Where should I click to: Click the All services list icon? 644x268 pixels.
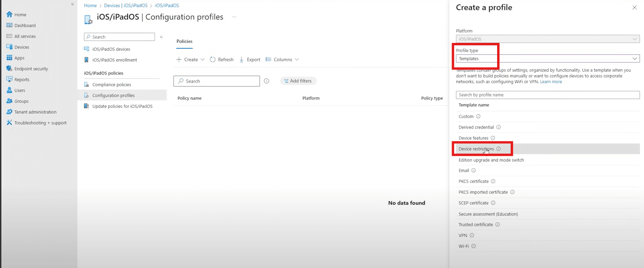coord(9,36)
